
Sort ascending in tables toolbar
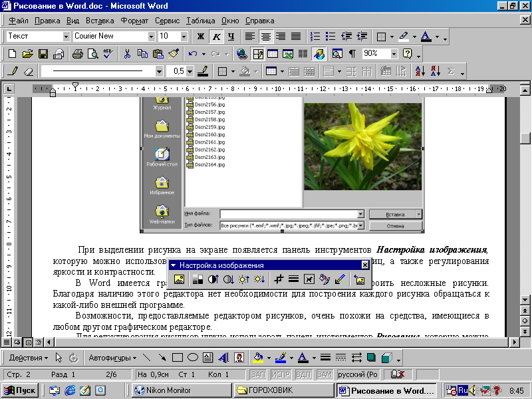pos(420,71)
